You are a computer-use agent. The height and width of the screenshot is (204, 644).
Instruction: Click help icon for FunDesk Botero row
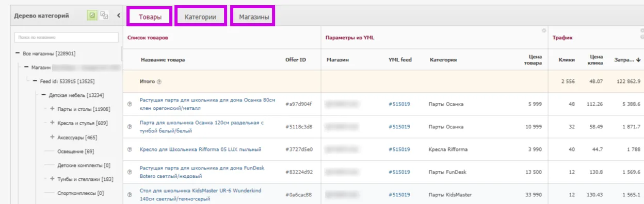click(130, 172)
